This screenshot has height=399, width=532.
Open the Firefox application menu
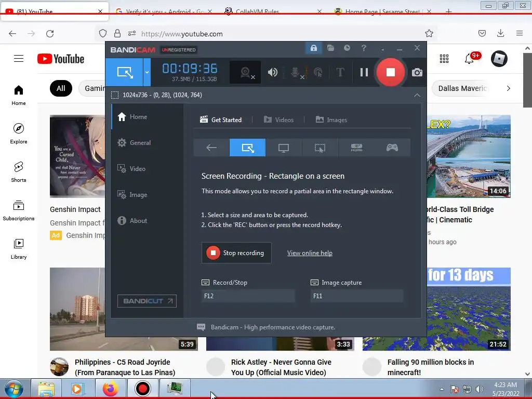tap(520, 33)
